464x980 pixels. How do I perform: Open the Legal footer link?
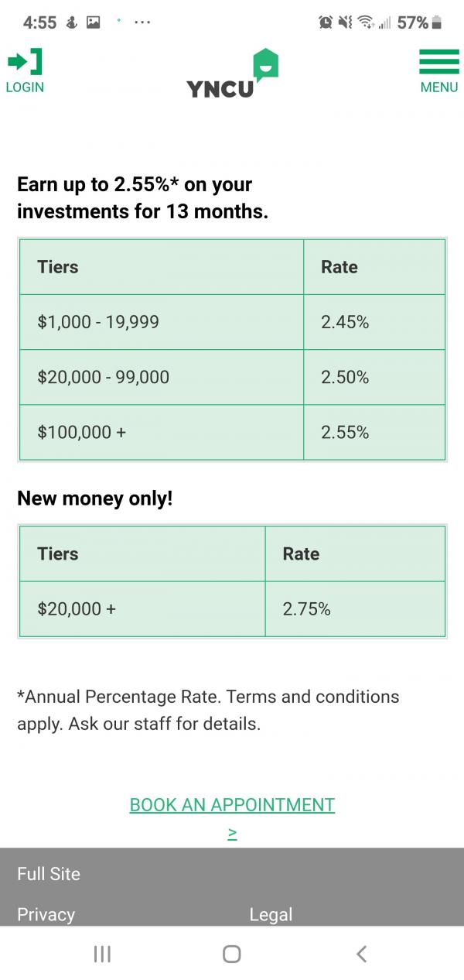(x=271, y=914)
